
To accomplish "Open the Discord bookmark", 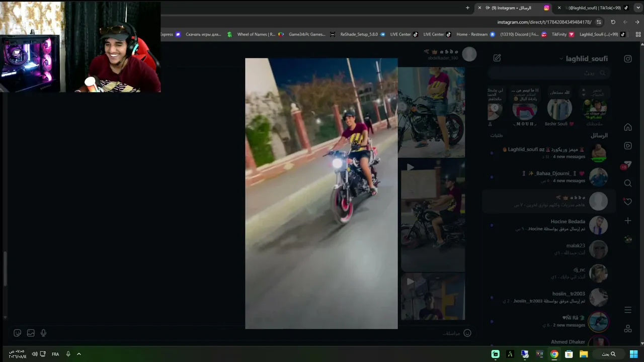I will click(x=523, y=34).
